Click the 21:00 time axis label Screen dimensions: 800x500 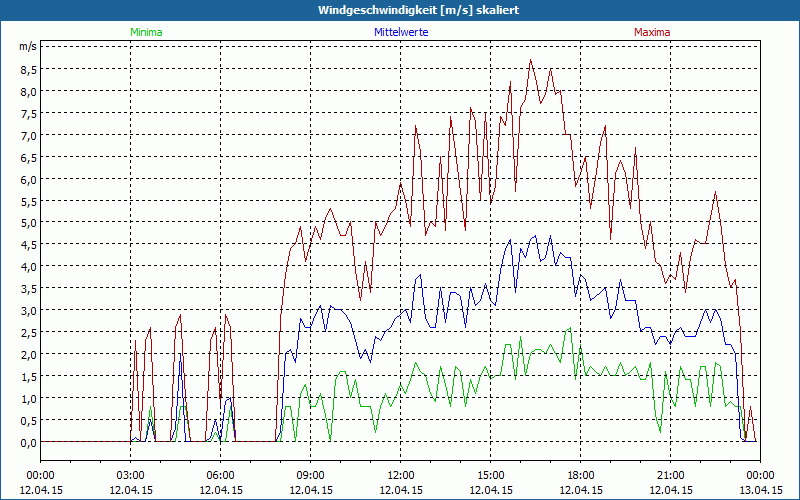tap(670, 476)
